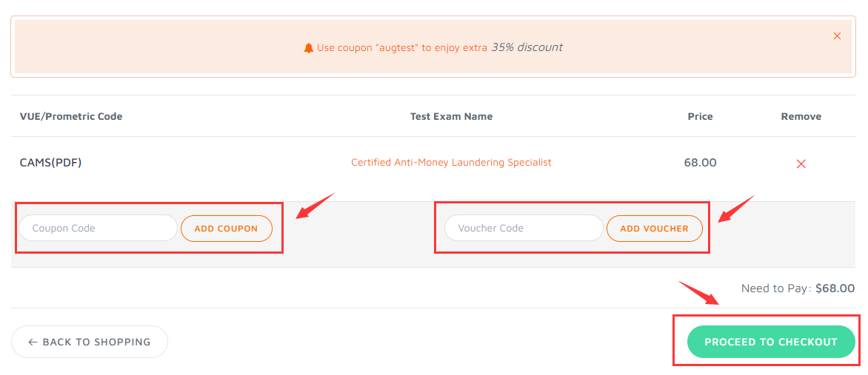Go back via BACK TO SHOPPING

(90, 342)
